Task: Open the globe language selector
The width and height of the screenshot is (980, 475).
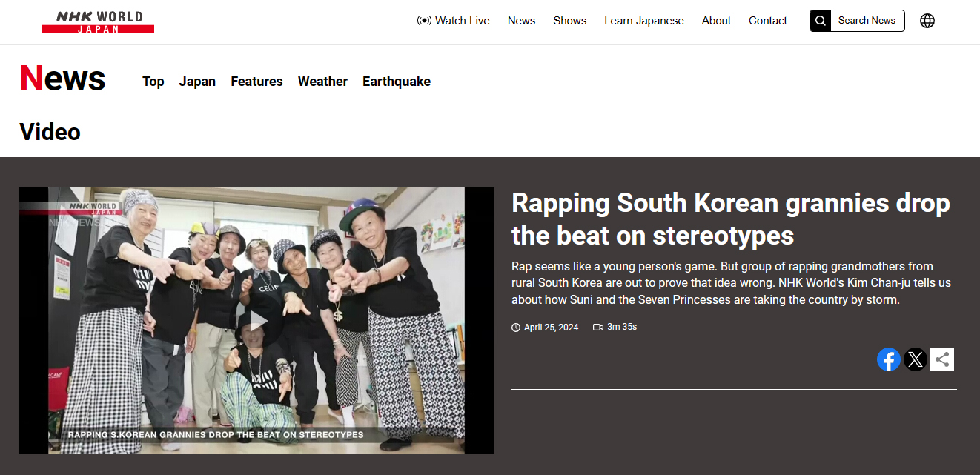Action: click(927, 21)
